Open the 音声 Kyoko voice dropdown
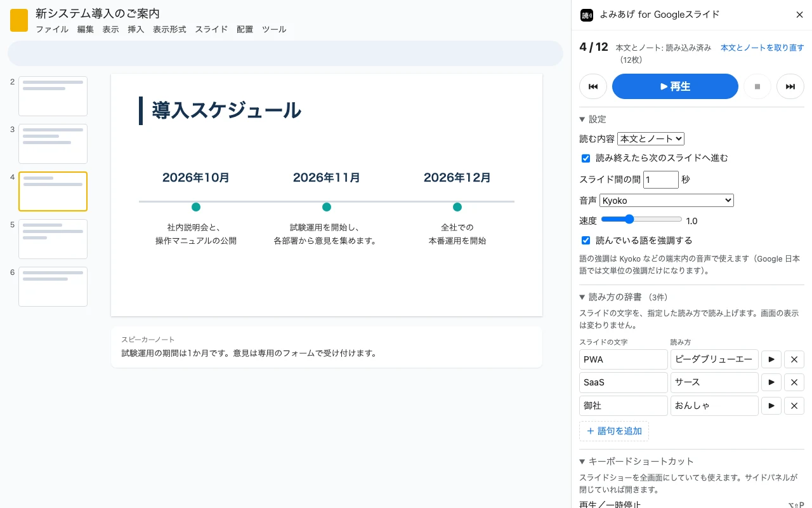The height and width of the screenshot is (508, 812). (667, 201)
